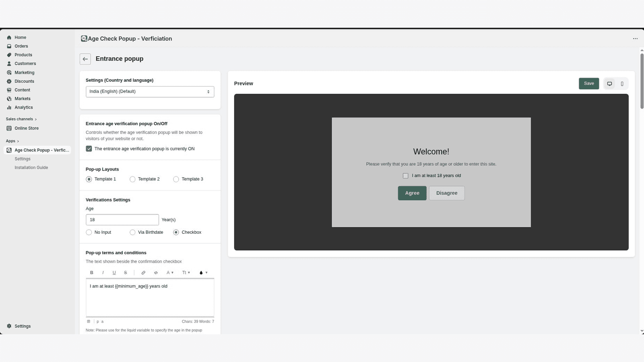The image size is (644, 362).
Task: Click the Disagree button in preview
Action: (x=446, y=193)
